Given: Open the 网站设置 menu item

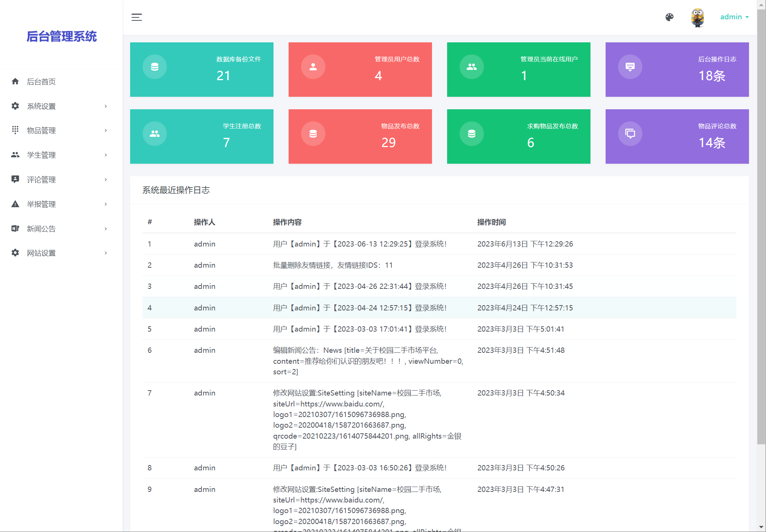Looking at the screenshot, I should 41,253.
